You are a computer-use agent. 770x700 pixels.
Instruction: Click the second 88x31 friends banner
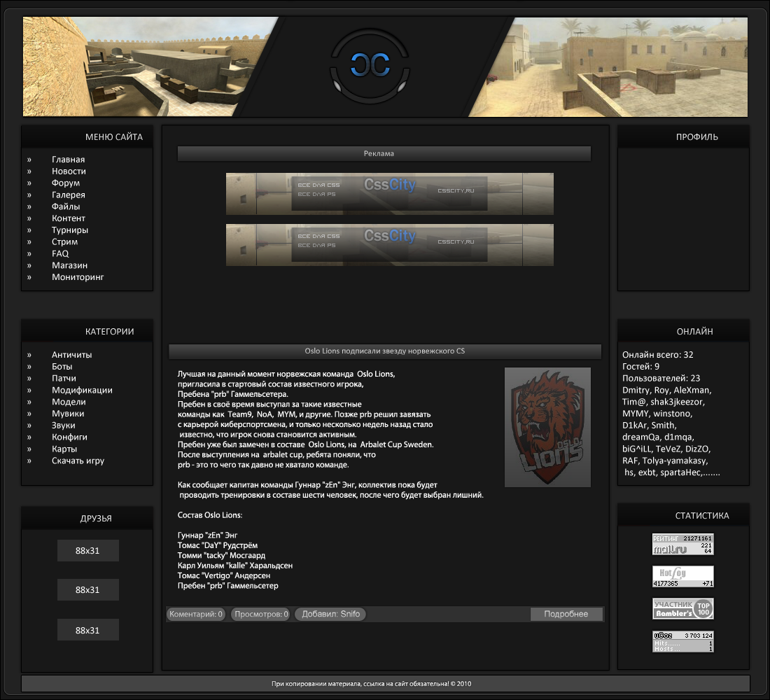point(88,590)
